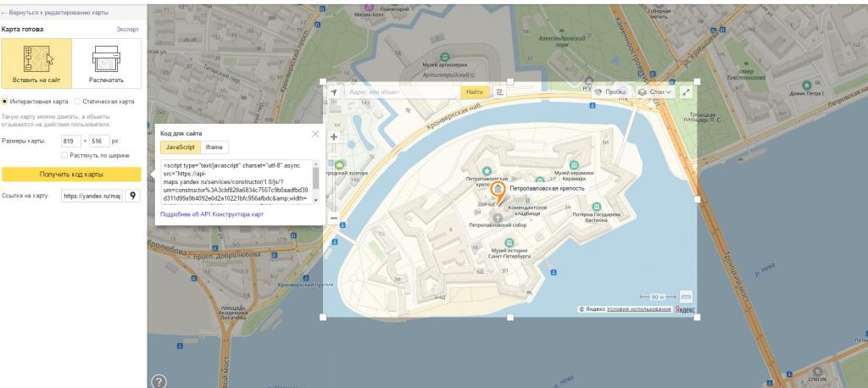
Task: Open the Экспорт link
Action: coord(128,30)
